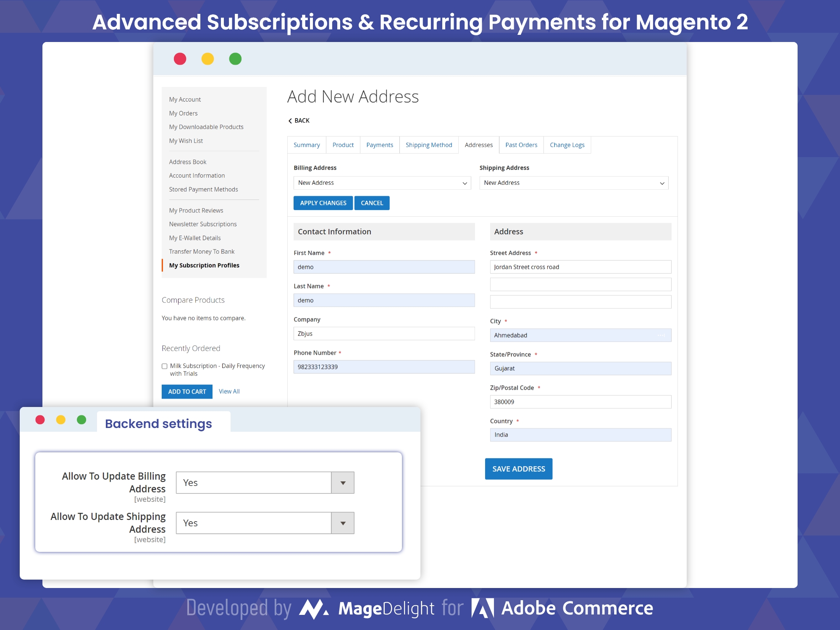Expand the Shipping Address dropdown
840x630 pixels.
coord(661,182)
